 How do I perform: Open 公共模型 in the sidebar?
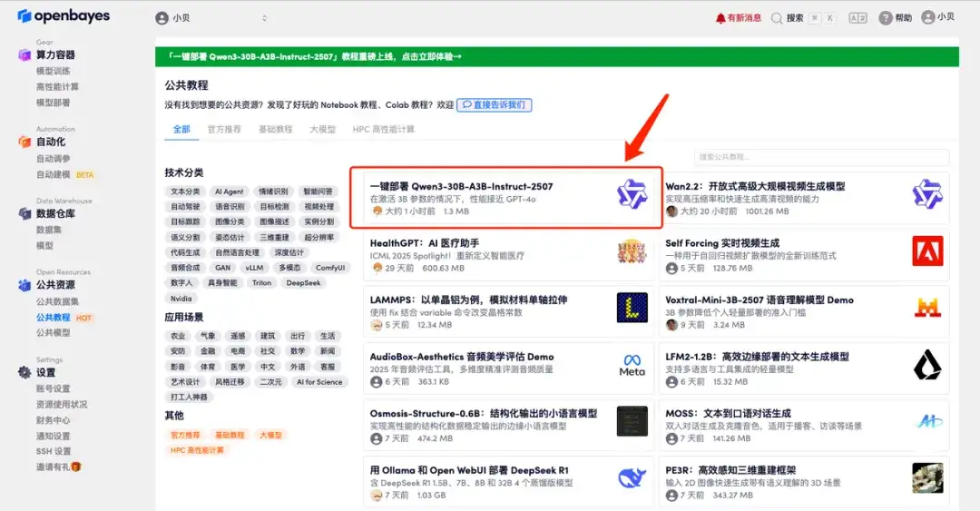tap(54, 333)
